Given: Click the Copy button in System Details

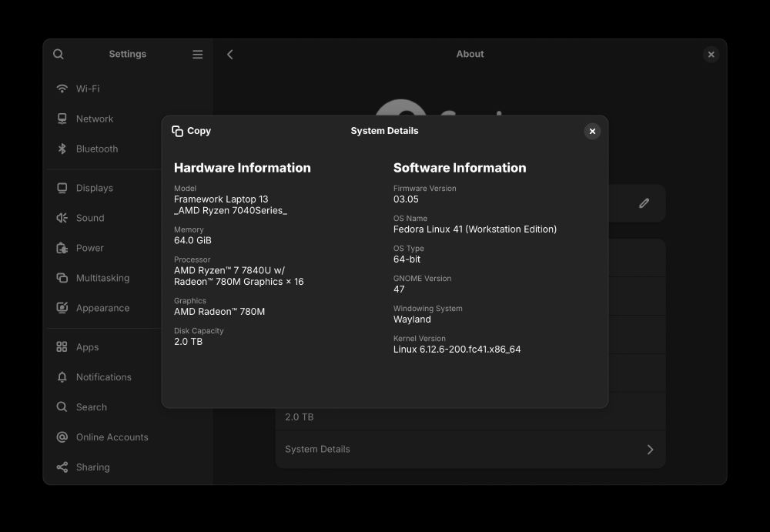Looking at the screenshot, I should pyautogui.click(x=192, y=131).
